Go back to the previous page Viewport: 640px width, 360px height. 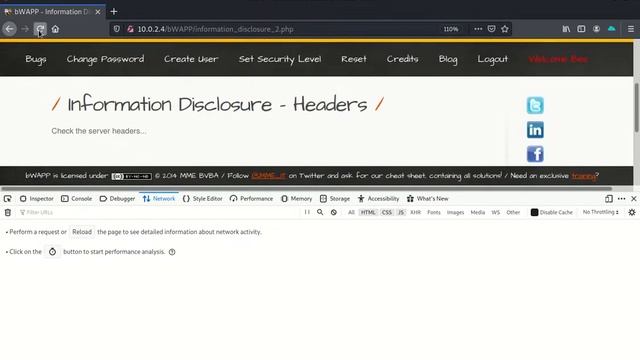tap(9, 29)
